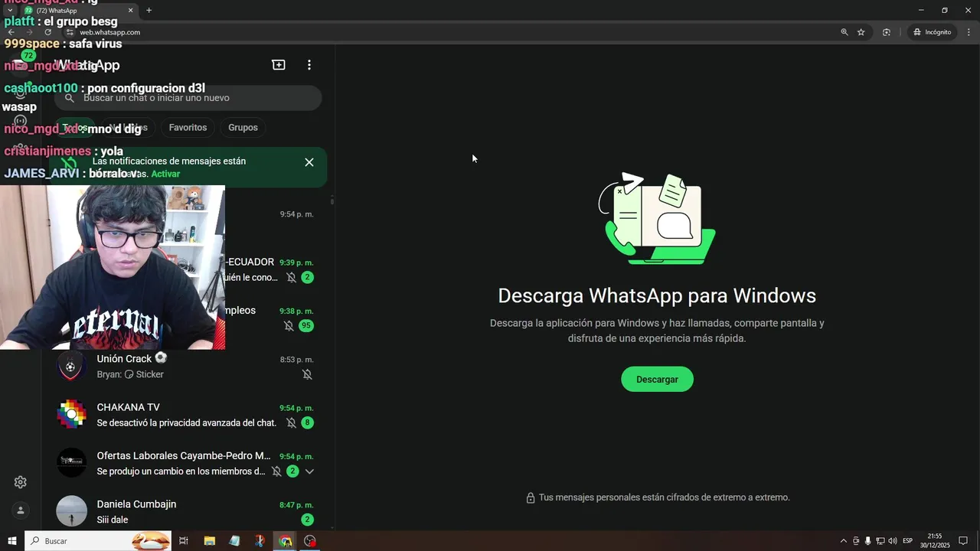Click the ESP language indicator
The width and height of the screenshot is (980, 551).
coord(907,541)
